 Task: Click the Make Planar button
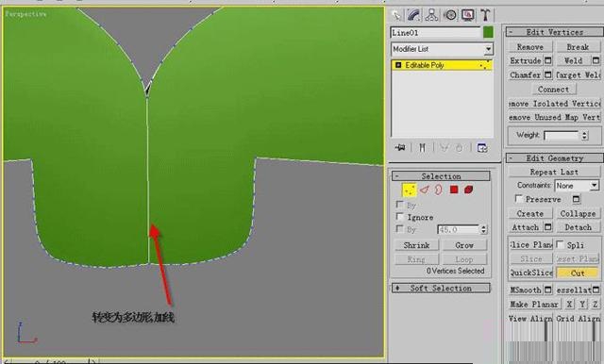[534, 304]
